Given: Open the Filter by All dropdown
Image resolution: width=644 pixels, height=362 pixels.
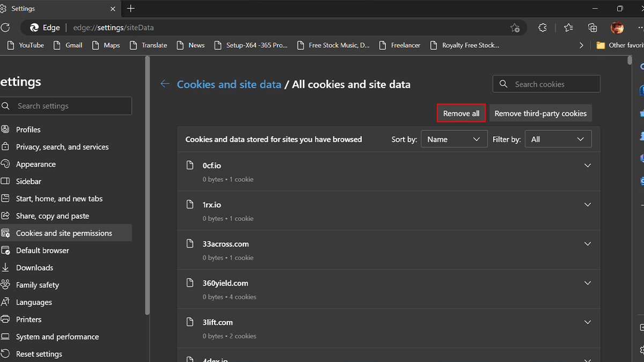Looking at the screenshot, I should 558,139.
